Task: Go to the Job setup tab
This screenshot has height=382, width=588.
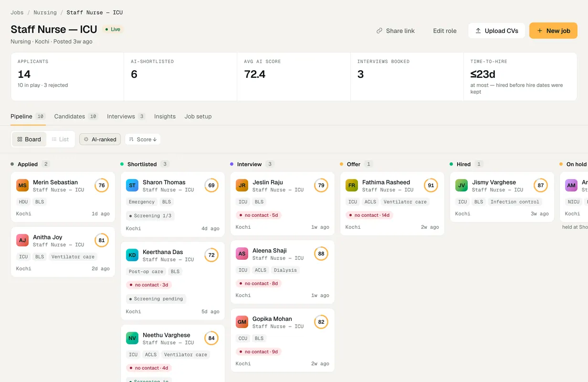Action: click(x=198, y=117)
